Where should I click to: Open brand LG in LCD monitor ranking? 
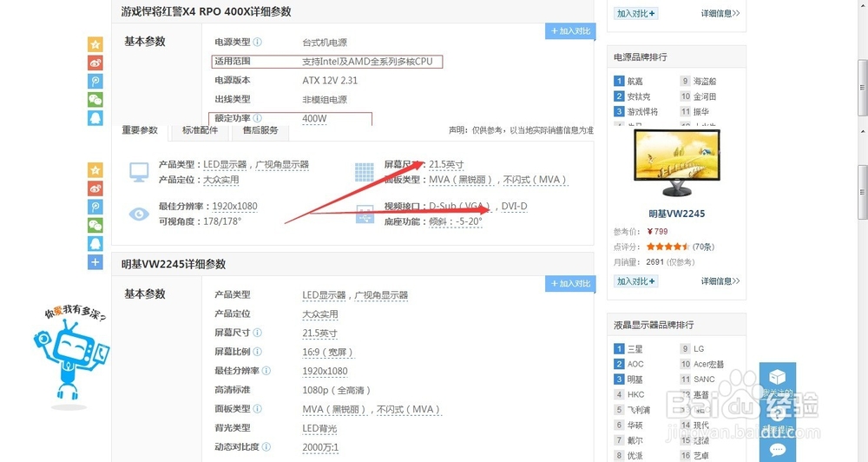coord(699,349)
